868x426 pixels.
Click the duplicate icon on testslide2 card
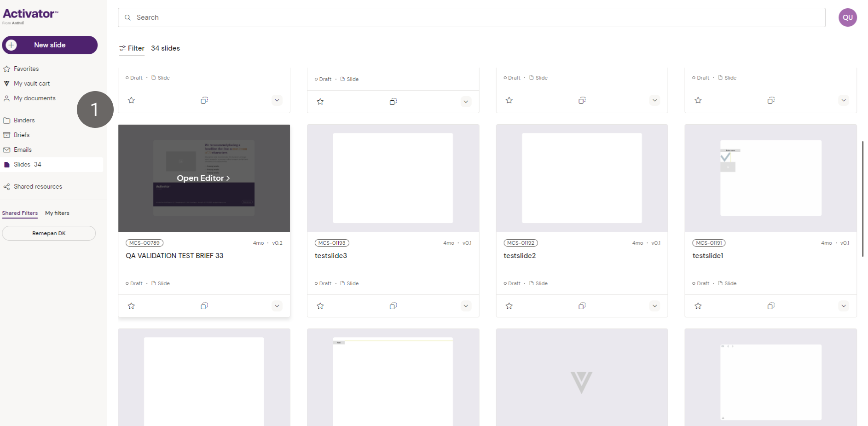[582, 306]
